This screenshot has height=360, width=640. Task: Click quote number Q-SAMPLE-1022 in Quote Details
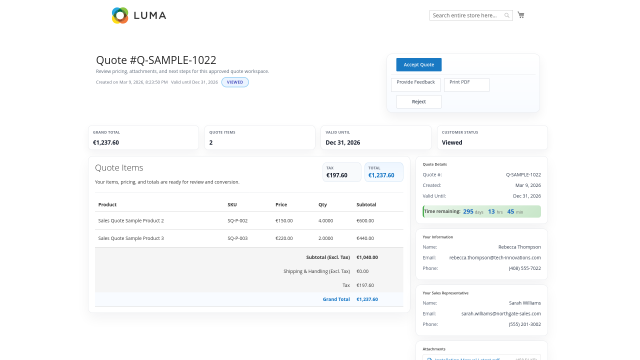(x=523, y=175)
